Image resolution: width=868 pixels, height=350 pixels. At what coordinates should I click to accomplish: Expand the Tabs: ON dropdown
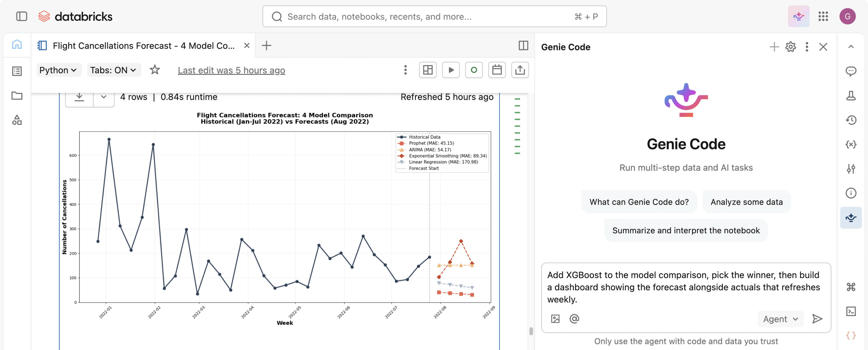[x=113, y=70]
